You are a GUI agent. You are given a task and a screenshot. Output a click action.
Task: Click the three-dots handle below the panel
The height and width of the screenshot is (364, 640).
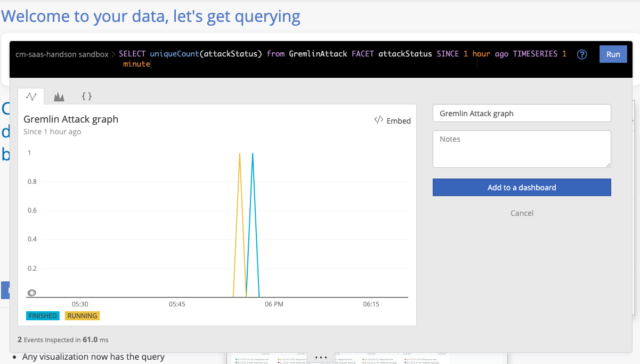[321, 357]
